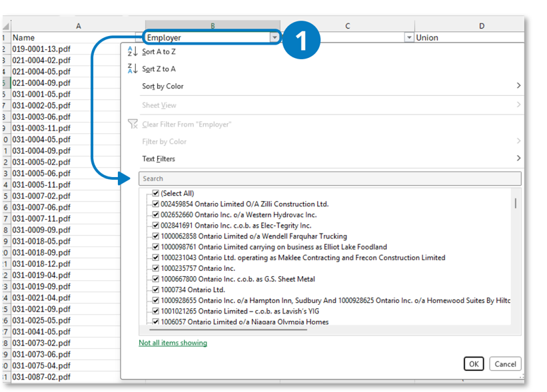The height and width of the screenshot is (392, 547).
Task: Expand the Sort by Color submenu
Action: point(518,86)
